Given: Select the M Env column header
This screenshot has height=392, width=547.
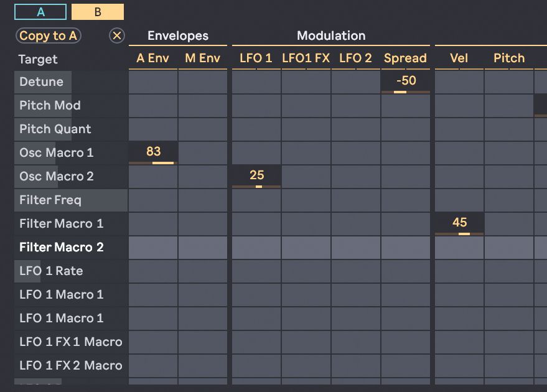Looking at the screenshot, I should pos(203,58).
